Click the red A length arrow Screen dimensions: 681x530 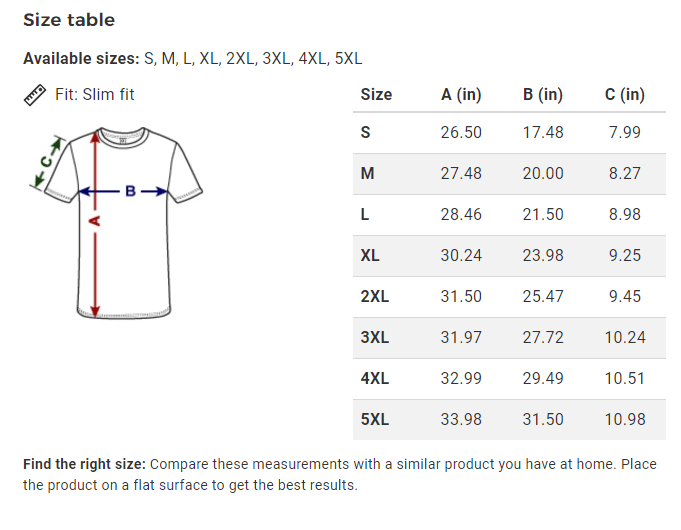coord(95,224)
